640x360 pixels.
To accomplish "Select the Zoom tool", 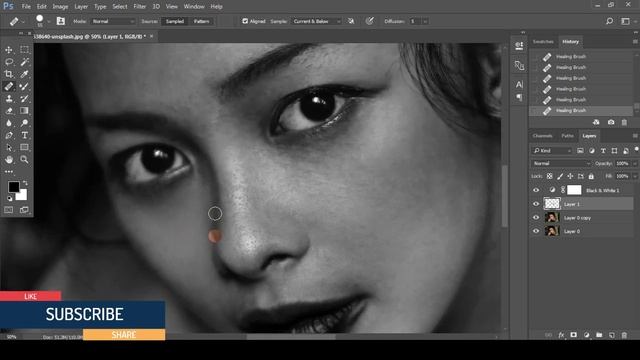I will 24,160.
